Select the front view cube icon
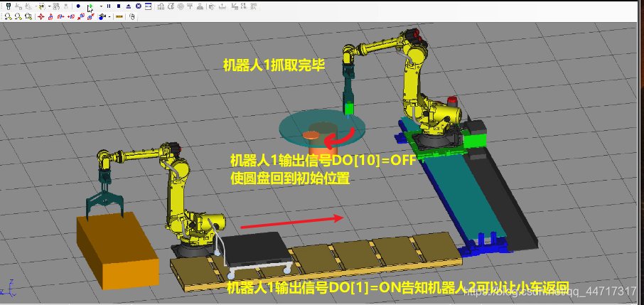The width and height of the screenshot is (644, 305). (81, 17)
